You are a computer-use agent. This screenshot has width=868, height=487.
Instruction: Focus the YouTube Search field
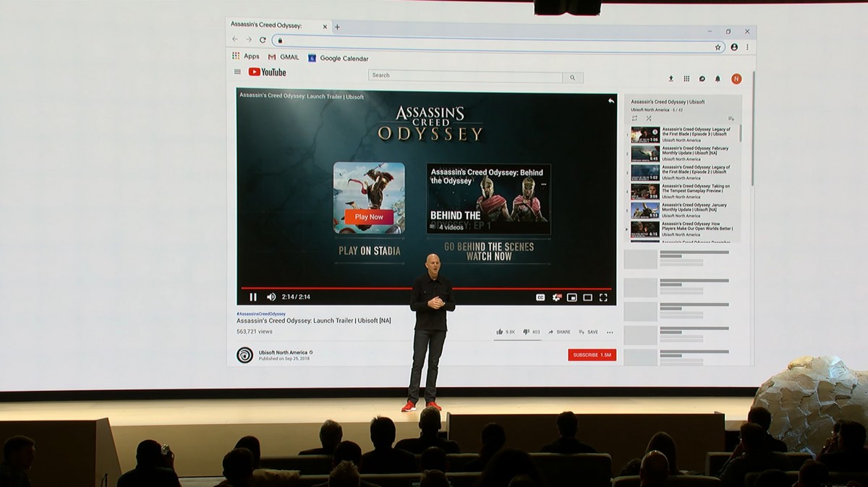[x=465, y=76]
